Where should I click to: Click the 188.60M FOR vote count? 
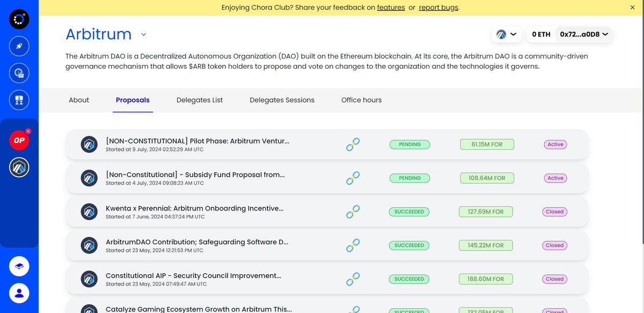(x=486, y=279)
